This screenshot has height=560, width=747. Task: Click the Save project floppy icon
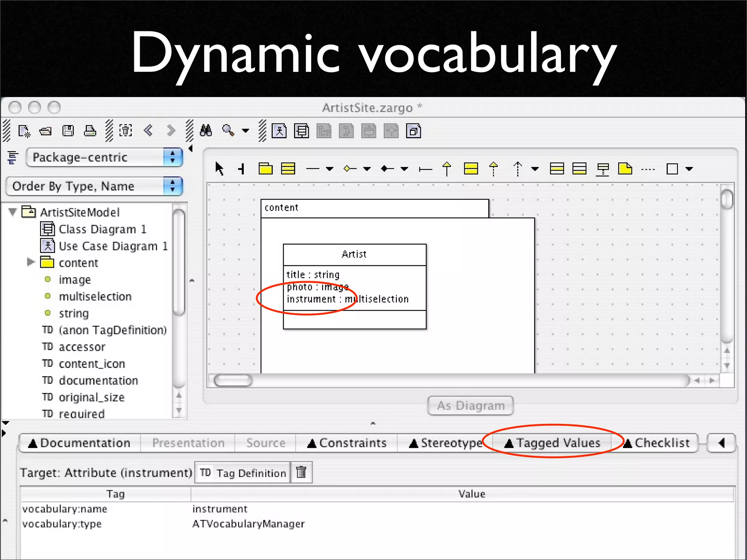(68, 131)
